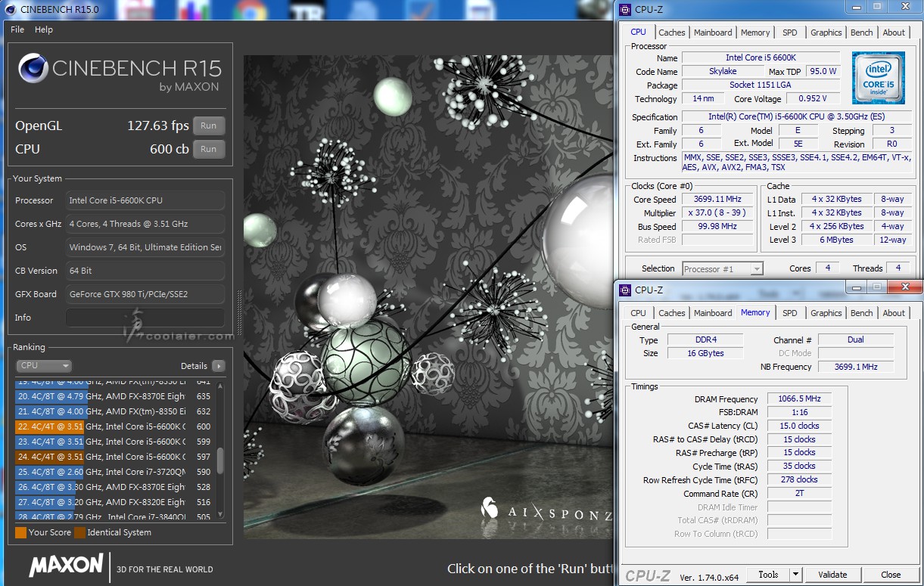
Task: Open the Details arrow in the Ranking panel
Action: (x=218, y=366)
